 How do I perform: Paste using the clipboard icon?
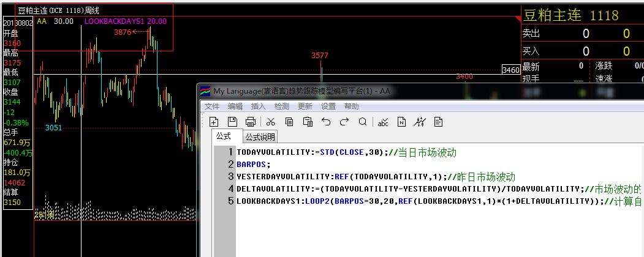tap(308, 122)
